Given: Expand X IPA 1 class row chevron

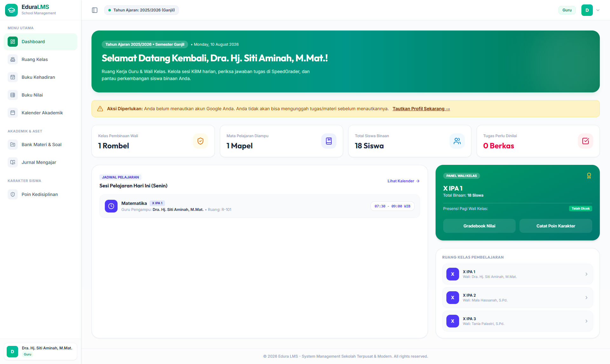Looking at the screenshot, I should tap(586, 274).
